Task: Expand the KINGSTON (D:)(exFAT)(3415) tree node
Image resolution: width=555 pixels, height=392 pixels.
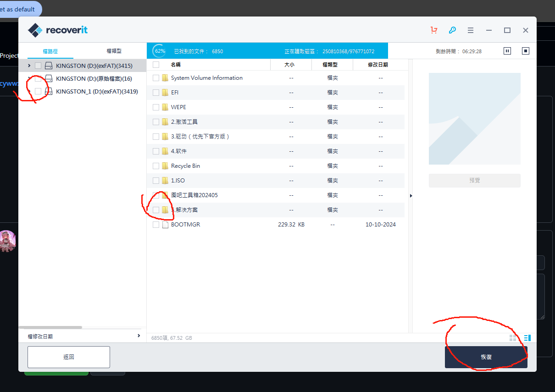Action: (x=29, y=66)
